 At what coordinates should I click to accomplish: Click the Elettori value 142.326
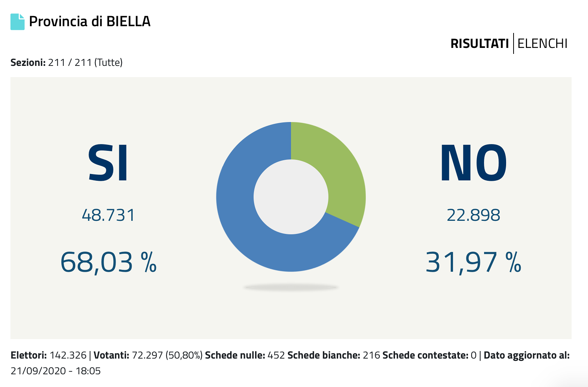pyautogui.click(x=68, y=355)
